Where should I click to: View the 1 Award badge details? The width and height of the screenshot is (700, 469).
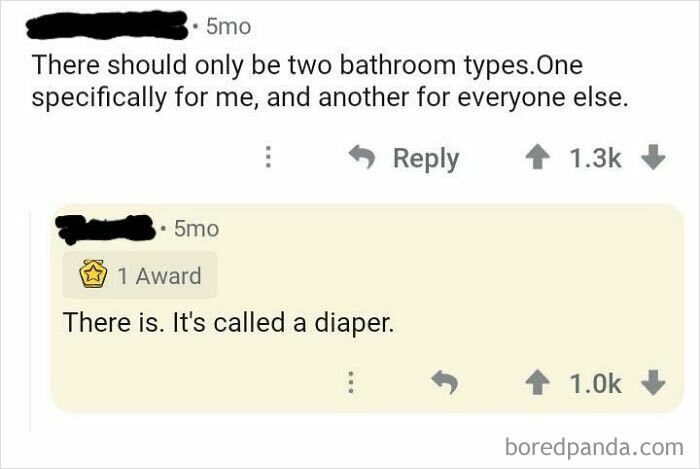click(x=140, y=276)
